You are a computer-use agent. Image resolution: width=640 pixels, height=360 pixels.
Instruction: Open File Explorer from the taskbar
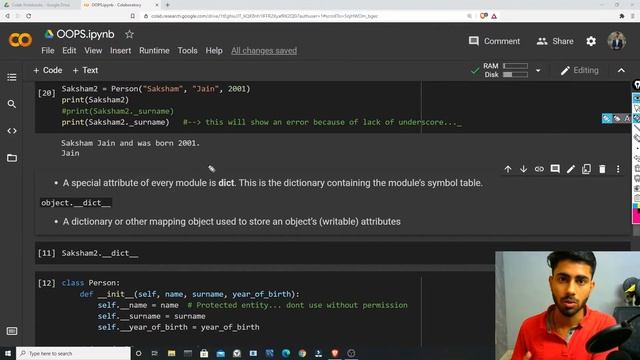pyautogui.click(x=171, y=353)
